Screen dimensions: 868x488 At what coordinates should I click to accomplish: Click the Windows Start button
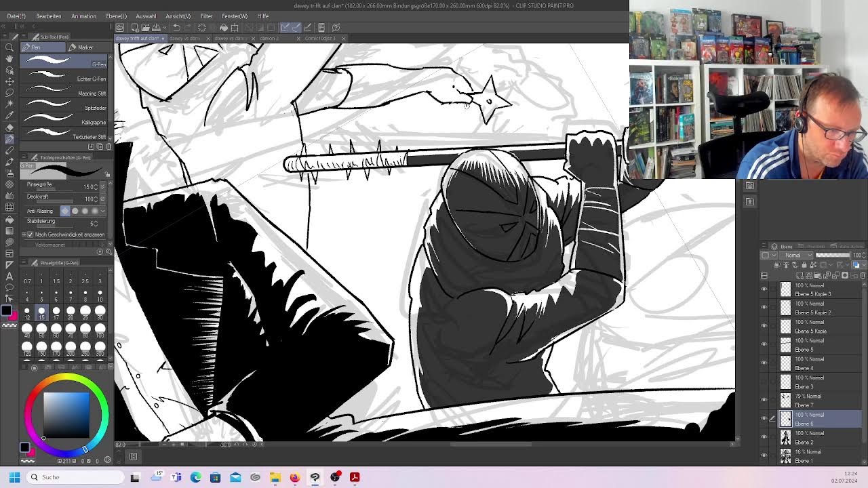(14, 477)
